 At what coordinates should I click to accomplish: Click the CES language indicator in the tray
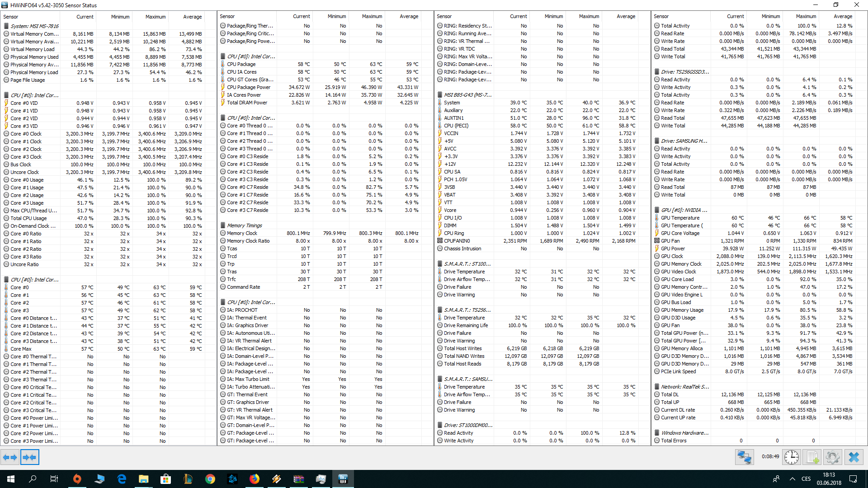coord(806,479)
